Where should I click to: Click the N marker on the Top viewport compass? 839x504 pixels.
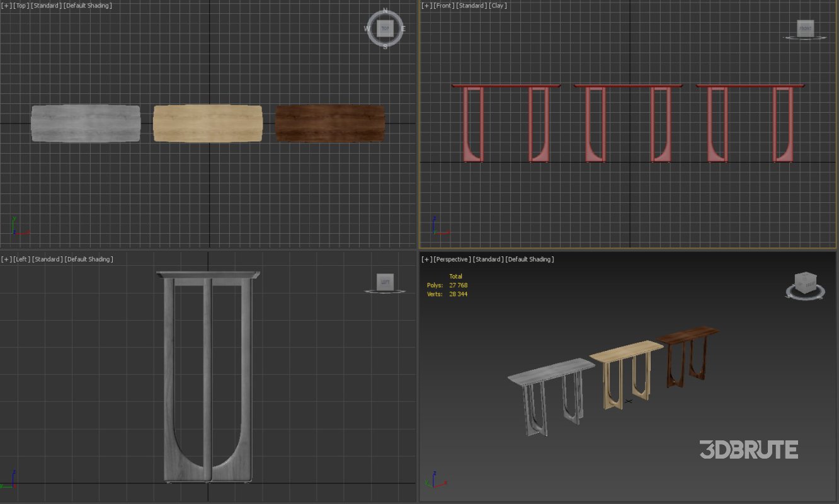coord(384,11)
